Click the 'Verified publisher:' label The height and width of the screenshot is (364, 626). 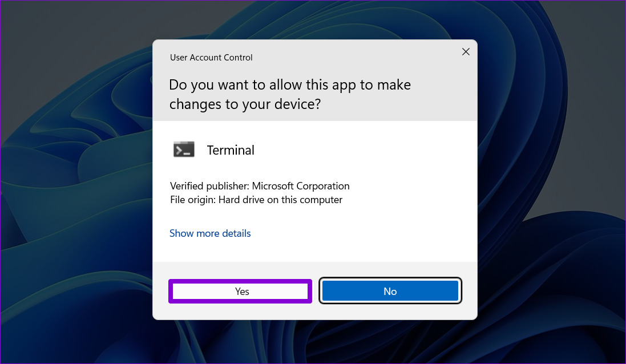209,186
